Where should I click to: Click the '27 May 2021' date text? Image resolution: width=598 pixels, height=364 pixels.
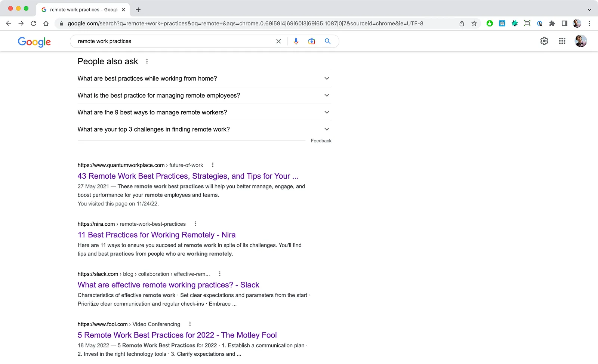(93, 186)
